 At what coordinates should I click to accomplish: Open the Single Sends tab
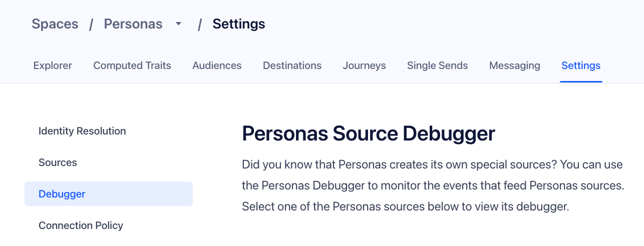437,65
